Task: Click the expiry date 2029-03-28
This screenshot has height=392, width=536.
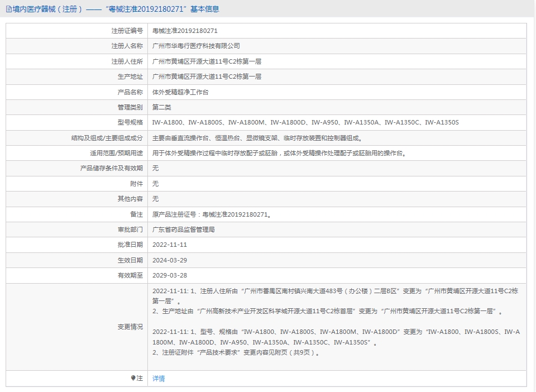Action: pos(170,275)
